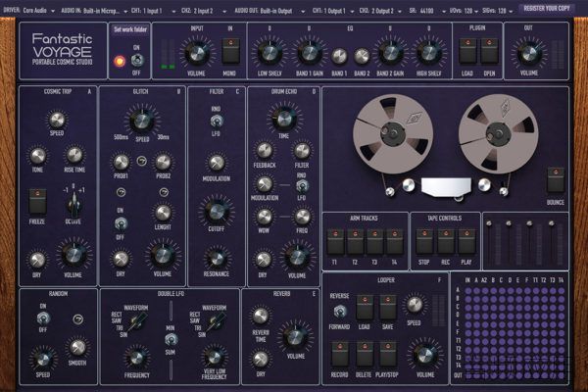Flip the Double LFO MIN/SUM toggle
The width and height of the screenshot is (588, 392).
[171, 340]
